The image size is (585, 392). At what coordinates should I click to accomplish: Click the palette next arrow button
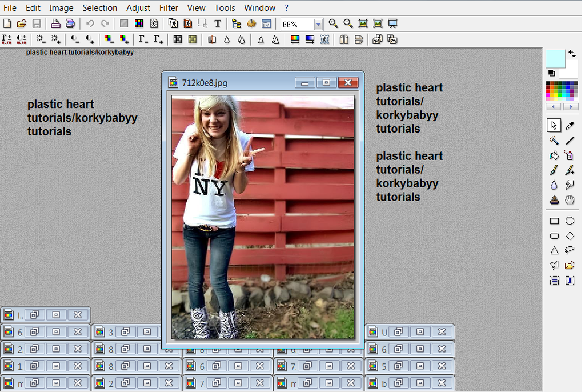571,107
